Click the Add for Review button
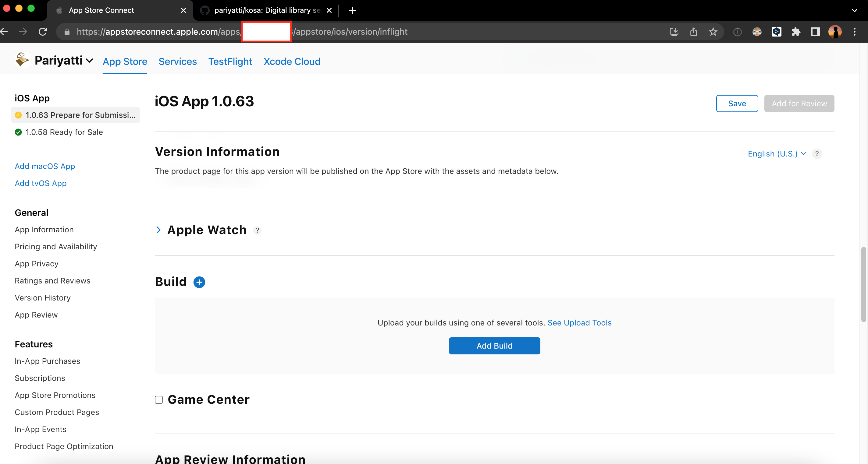Screen dimensions: 868x464 [799, 104]
